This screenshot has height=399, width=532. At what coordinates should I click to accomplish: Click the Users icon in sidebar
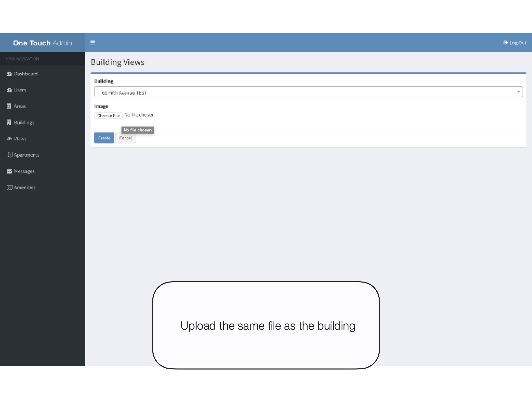click(x=9, y=90)
